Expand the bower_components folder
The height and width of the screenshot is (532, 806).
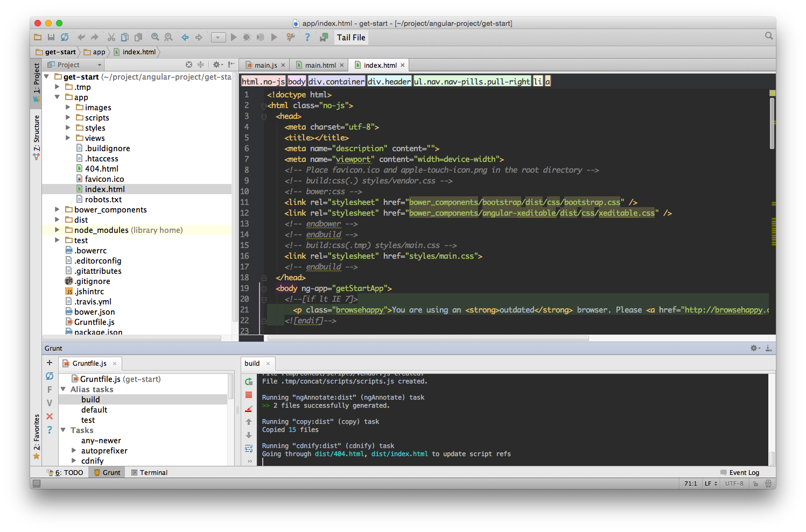tap(57, 210)
